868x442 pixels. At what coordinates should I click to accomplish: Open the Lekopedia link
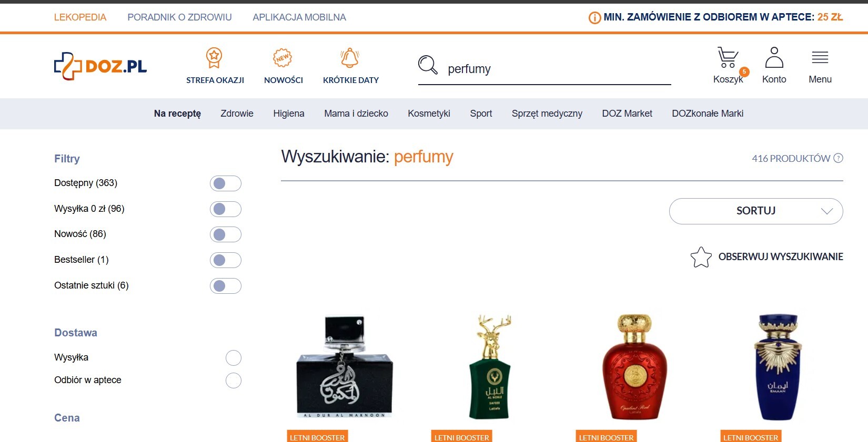pyautogui.click(x=80, y=17)
